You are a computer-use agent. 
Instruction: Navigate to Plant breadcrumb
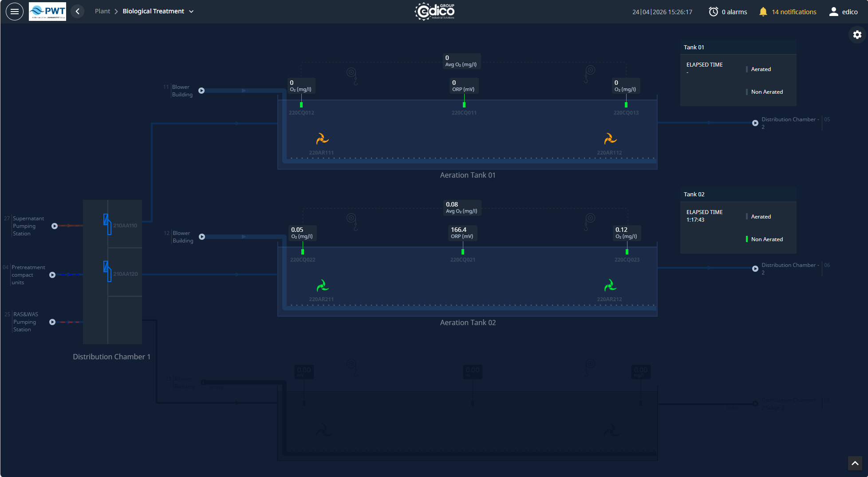[x=102, y=12]
